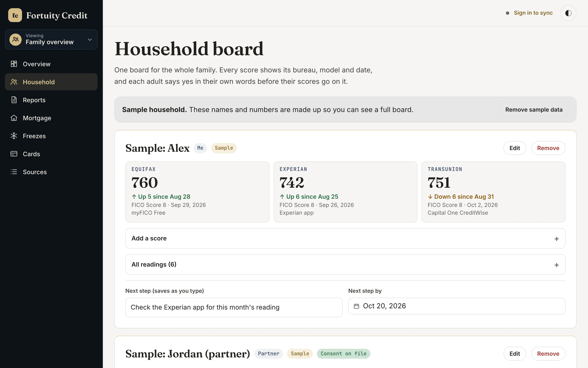Screen dimensions: 588x368
Task: Click the Reports document icon
Action: coord(14,100)
